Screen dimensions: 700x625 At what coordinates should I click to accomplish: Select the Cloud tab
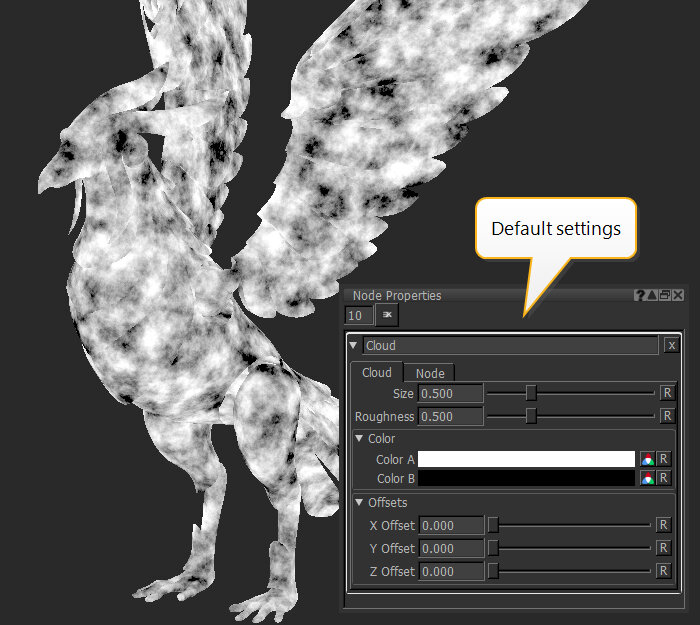pyautogui.click(x=377, y=373)
